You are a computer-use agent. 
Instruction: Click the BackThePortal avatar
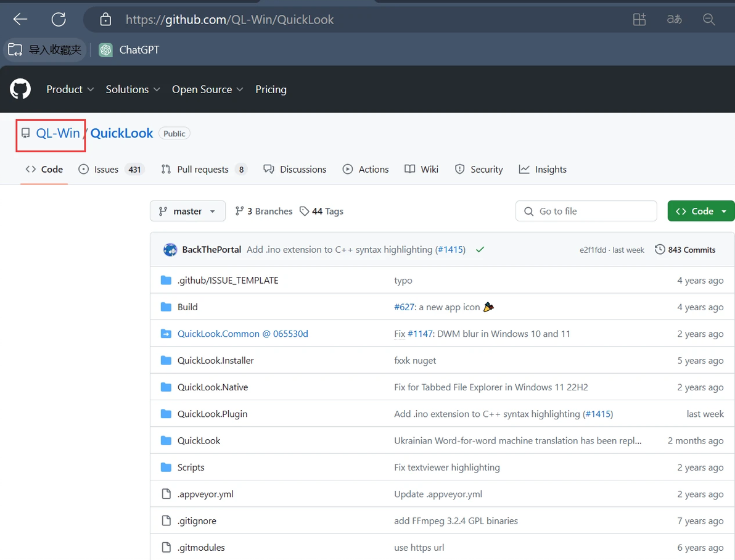pos(170,250)
